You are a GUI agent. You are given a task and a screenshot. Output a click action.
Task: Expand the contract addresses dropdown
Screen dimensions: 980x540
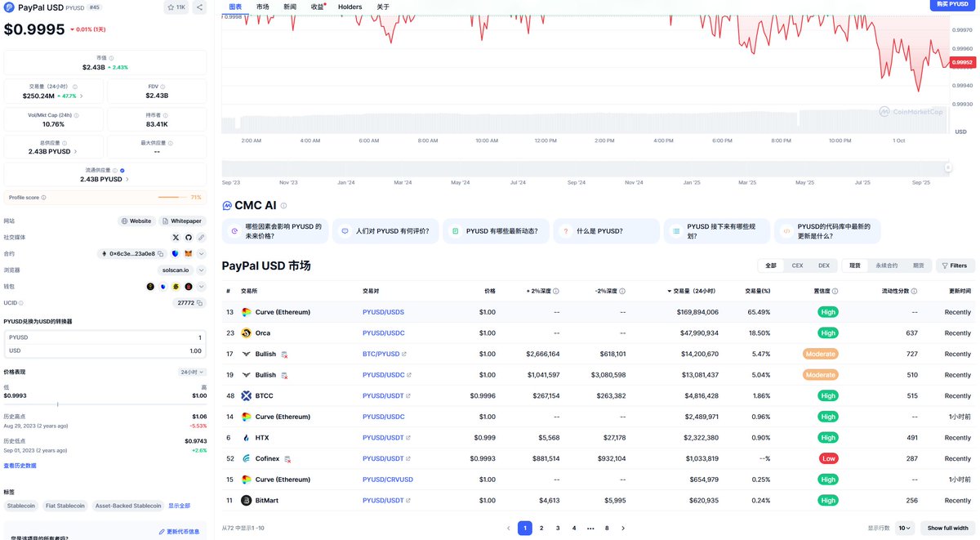(201, 253)
